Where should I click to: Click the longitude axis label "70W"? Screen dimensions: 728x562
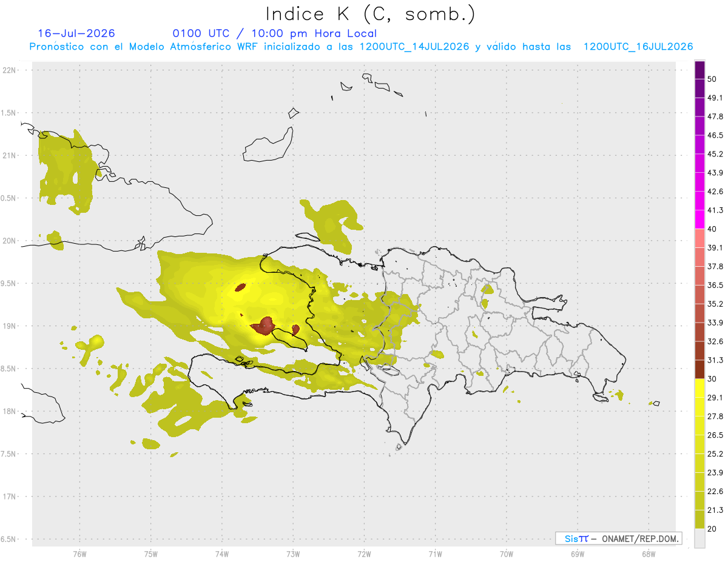507,554
